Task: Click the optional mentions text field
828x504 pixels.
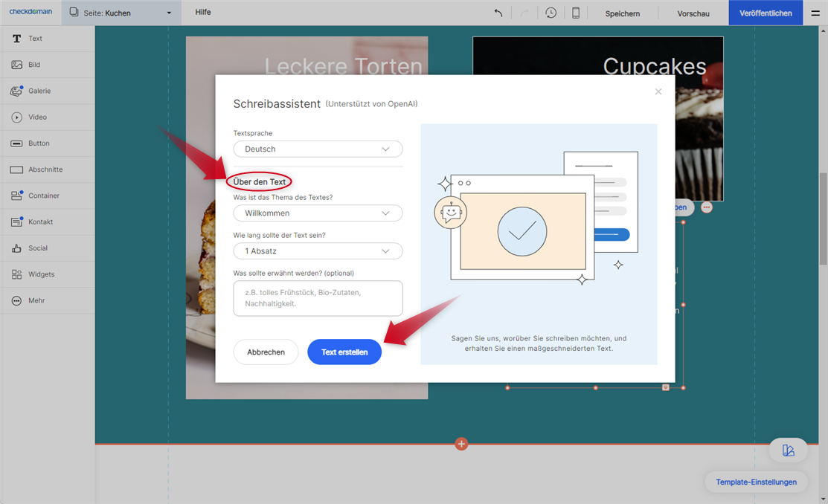Action: coord(318,298)
